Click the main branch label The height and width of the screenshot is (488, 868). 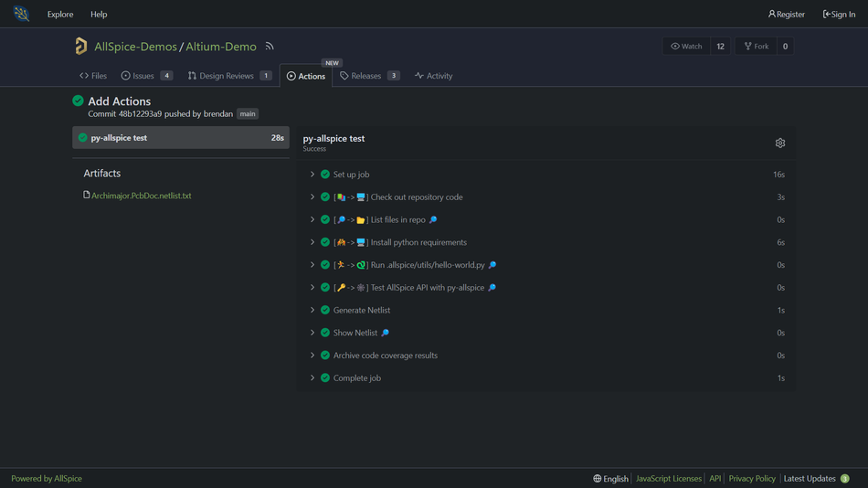click(248, 114)
